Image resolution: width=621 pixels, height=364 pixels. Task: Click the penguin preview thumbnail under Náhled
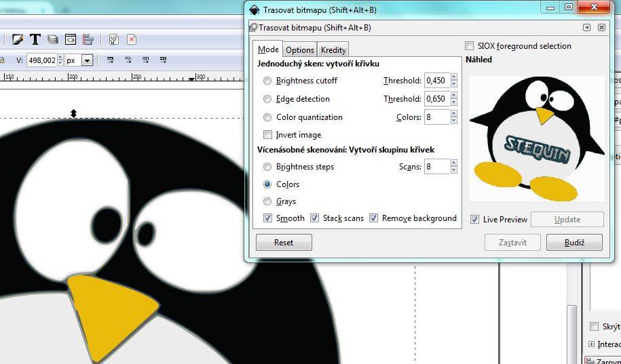(x=537, y=138)
